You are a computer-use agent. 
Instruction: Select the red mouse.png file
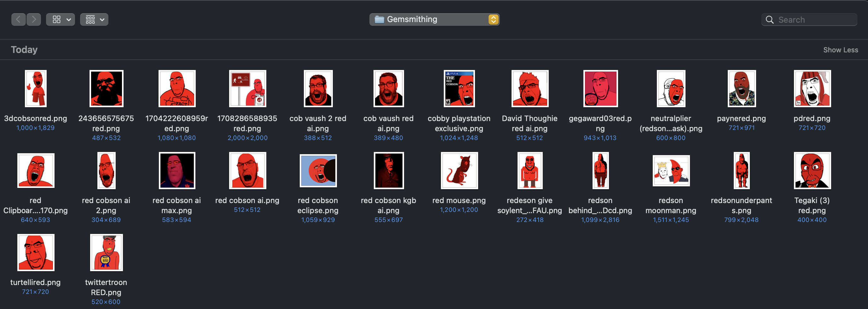[459, 171]
